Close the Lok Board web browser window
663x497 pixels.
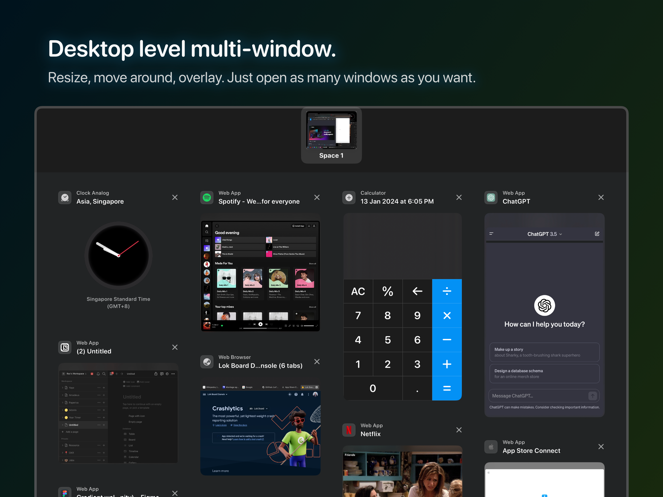click(x=317, y=362)
